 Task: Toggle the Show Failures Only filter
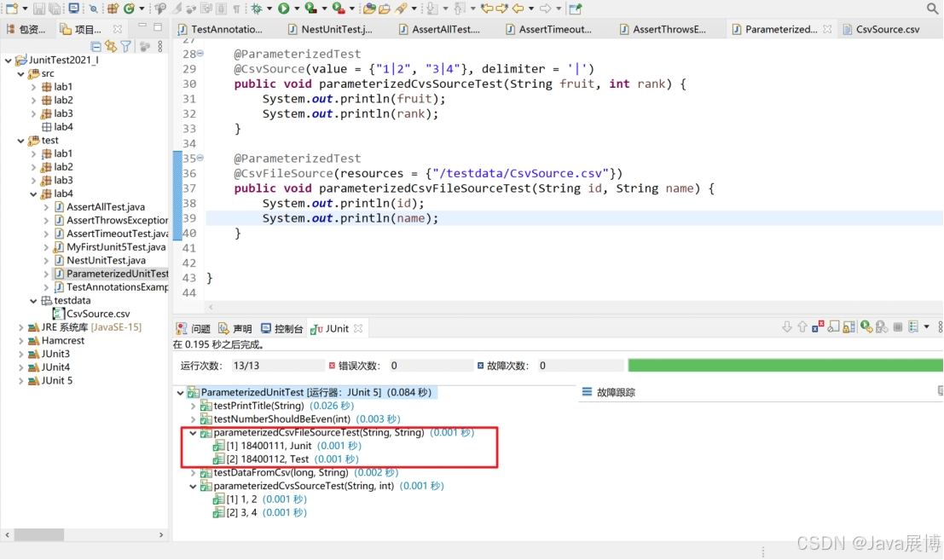coord(816,326)
